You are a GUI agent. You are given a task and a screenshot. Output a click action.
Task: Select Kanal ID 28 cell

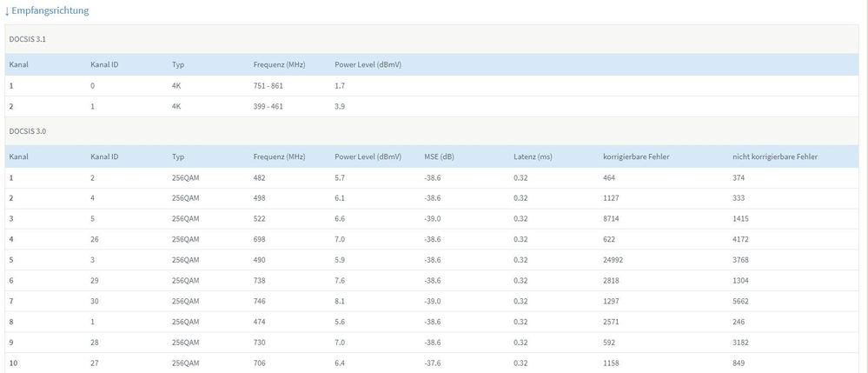95,343
